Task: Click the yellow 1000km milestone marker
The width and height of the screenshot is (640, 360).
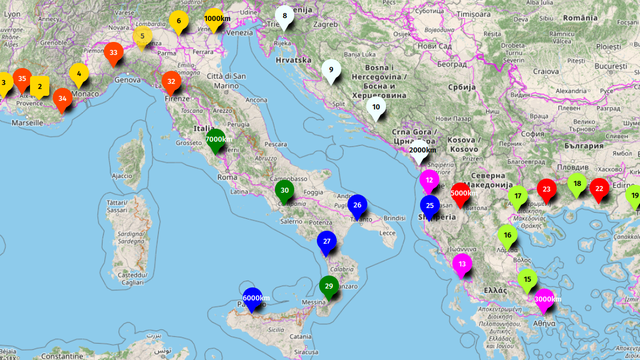Action: point(214,20)
